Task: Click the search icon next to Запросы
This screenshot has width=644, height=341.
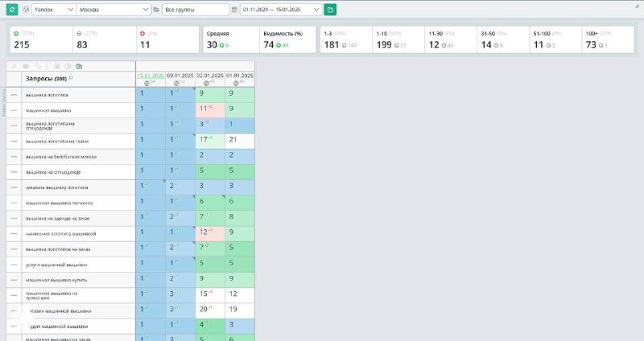Action: click(71, 78)
